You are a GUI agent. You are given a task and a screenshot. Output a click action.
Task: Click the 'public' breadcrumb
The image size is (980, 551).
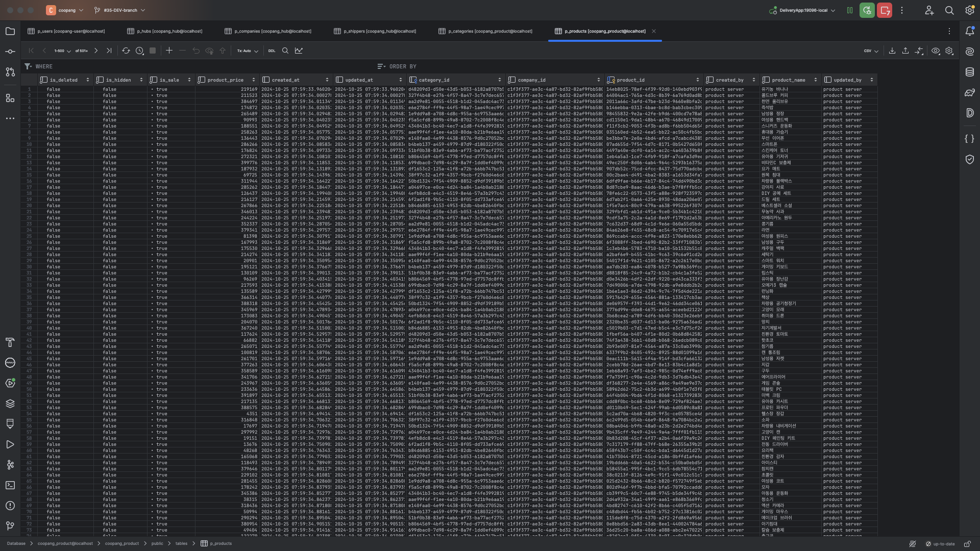157,544
